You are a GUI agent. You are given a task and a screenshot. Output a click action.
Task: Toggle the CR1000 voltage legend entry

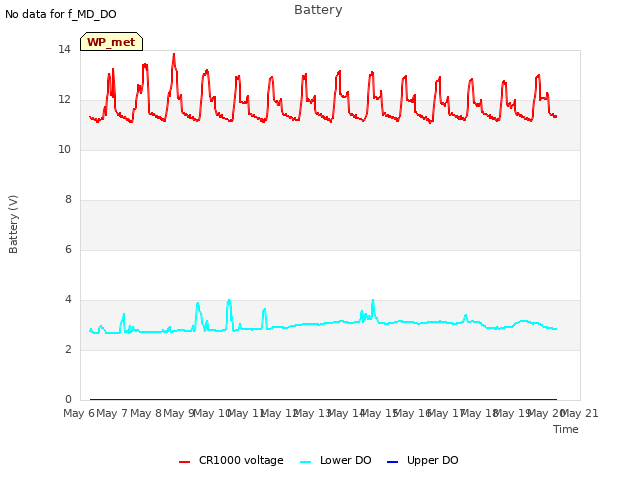coord(231,460)
